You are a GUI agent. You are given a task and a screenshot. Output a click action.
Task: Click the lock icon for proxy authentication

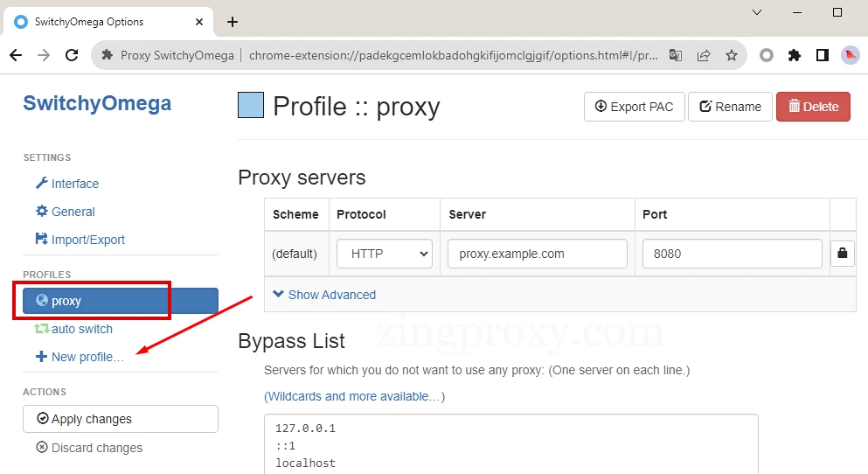pyautogui.click(x=843, y=254)
